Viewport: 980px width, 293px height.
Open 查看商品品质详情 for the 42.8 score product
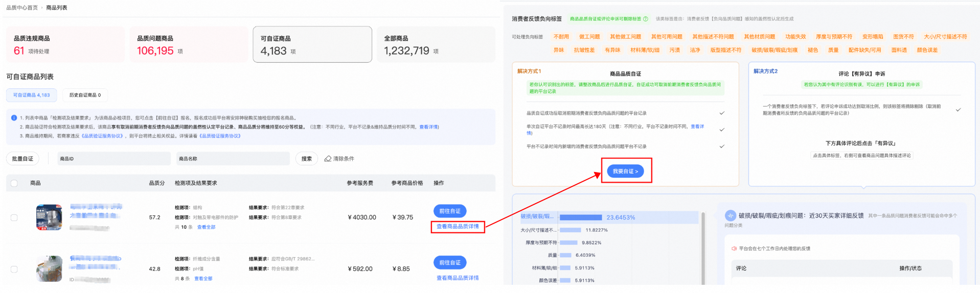458,278
